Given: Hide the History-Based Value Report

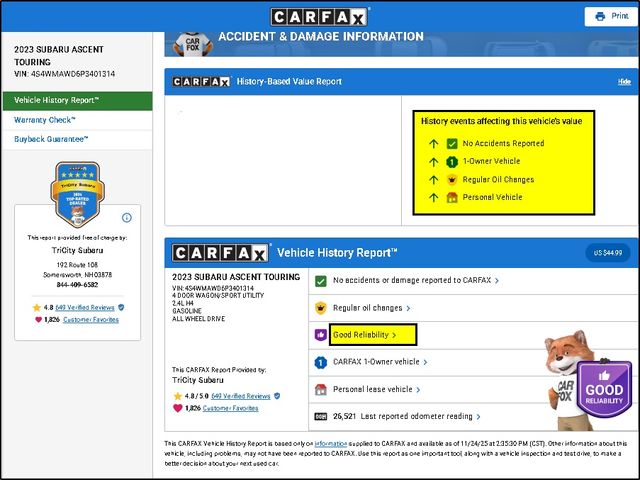Looking at the screenshot, I should click(x=624, y=81).
